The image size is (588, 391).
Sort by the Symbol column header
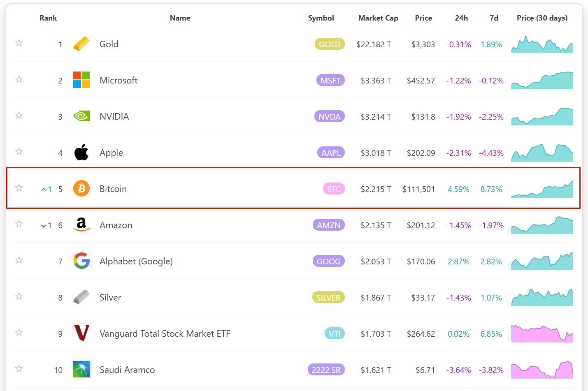tap(321, 18)
